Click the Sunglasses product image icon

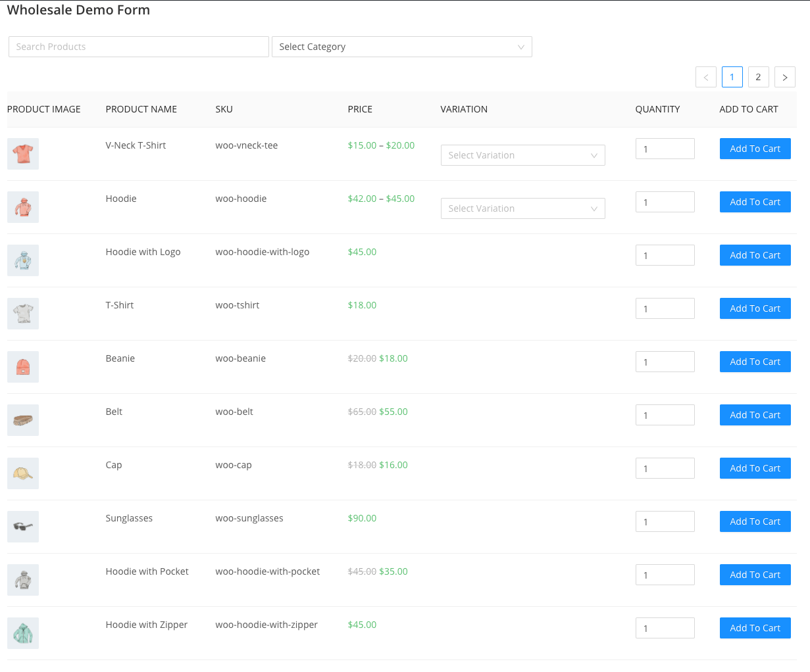(x=23, y=527)
